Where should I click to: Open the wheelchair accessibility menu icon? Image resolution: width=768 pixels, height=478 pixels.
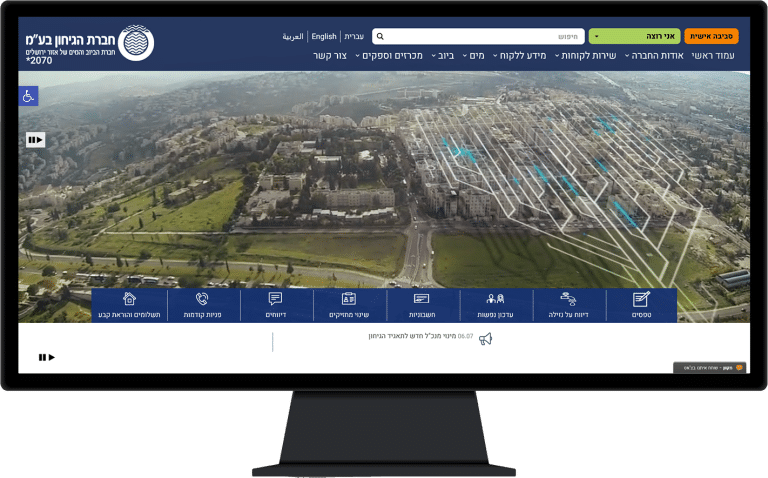tap(28, 96)
